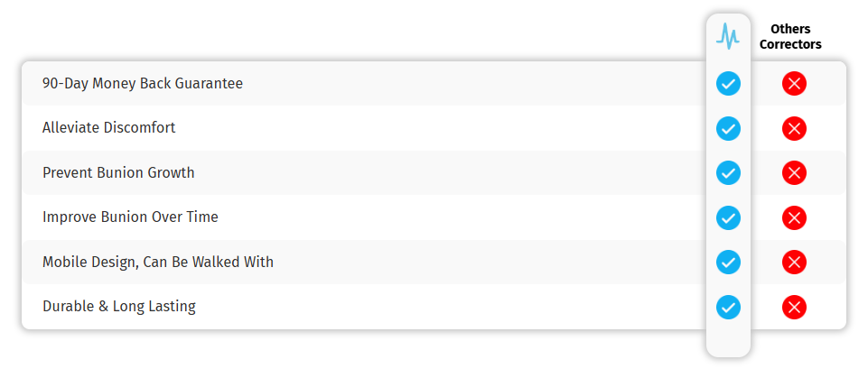
Task: Click the blue pulse brand logo icon
Action: click(x=728, y=36)
